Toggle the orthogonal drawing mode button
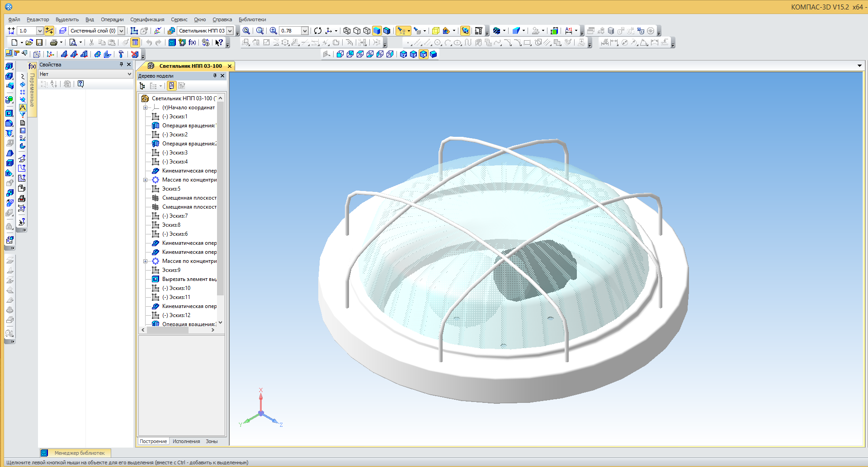Viewport: 868px width, 467px height. tap(49, 31)
